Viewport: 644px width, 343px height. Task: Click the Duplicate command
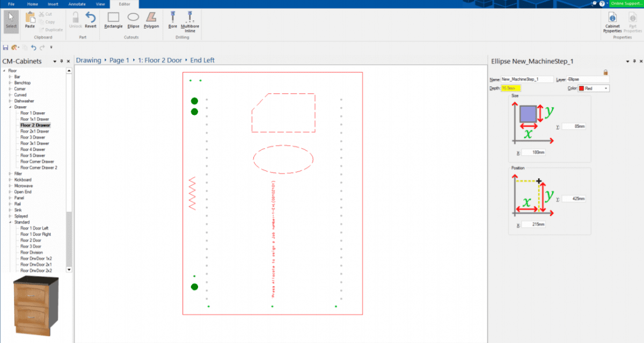point(51,30)
